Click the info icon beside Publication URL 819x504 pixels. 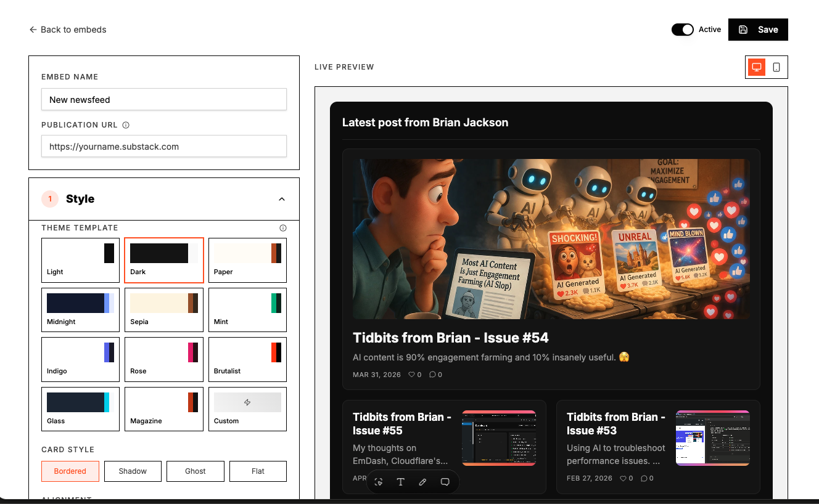click(126, 125)
